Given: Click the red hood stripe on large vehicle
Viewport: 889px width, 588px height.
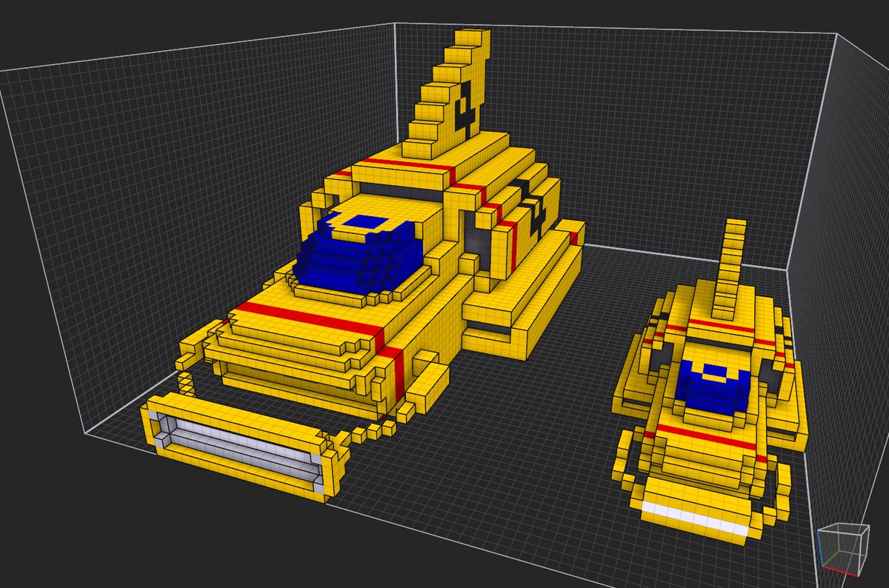Looking at the screenshot, I should pos(310,320).
